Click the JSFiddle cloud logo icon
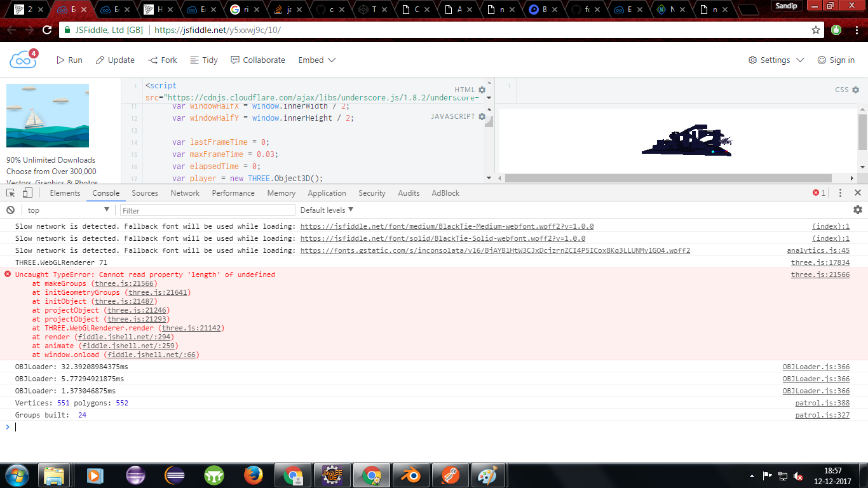 coord(23,60)
